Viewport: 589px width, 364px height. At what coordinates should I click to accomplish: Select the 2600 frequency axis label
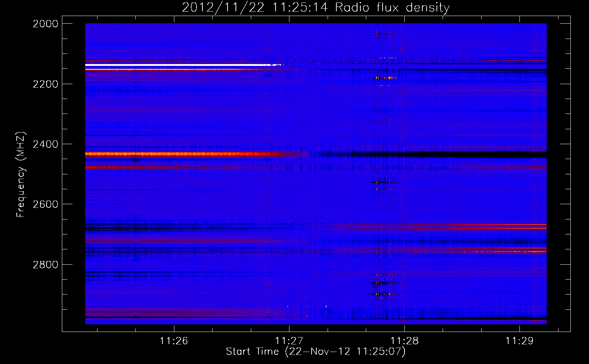[x=46, y=204]
